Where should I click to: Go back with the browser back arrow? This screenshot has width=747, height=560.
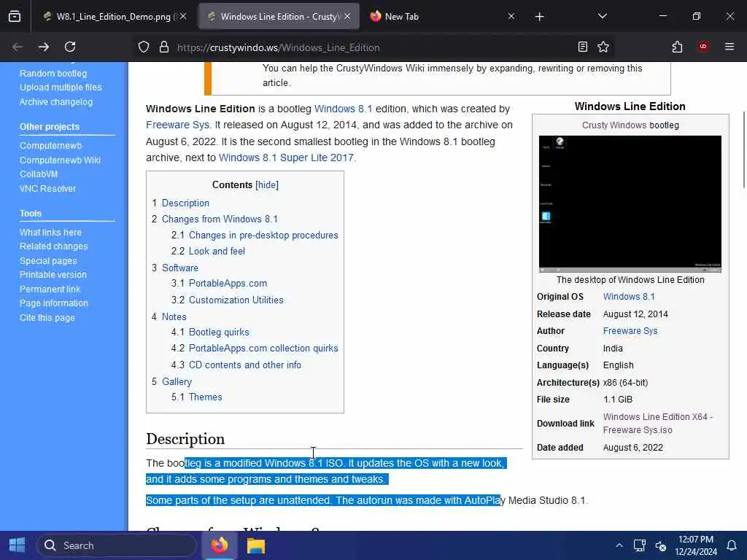click(x=18, y=47)
